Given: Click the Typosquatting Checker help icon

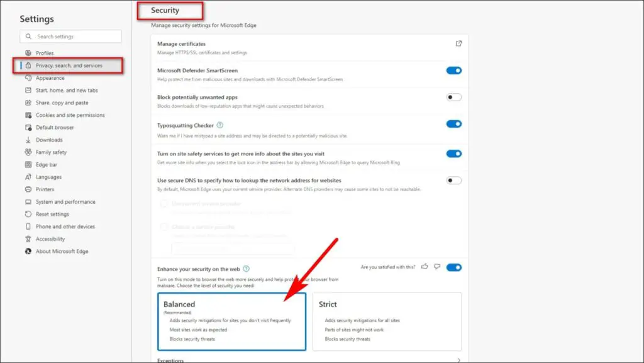Looking at the screenshot, I should coord(219,125).
